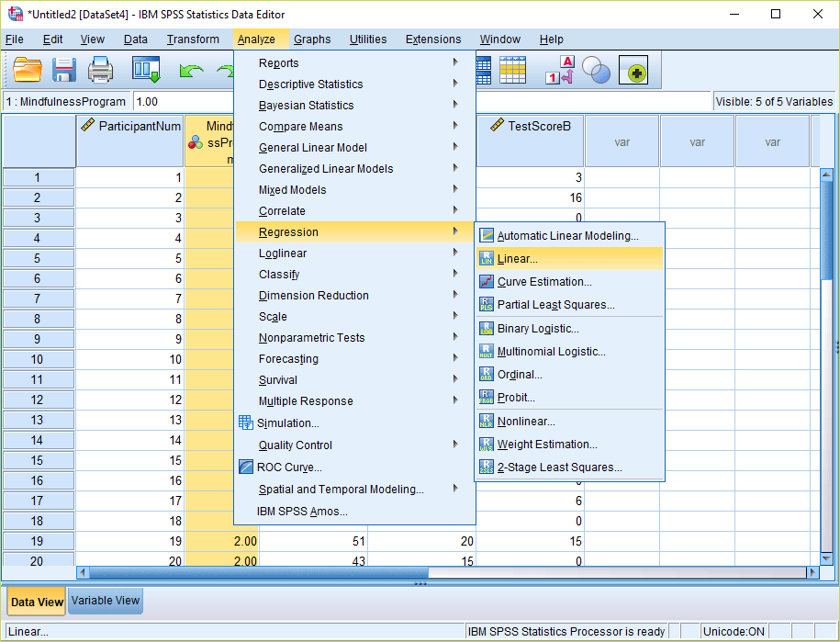Viewport: 840px width, 642px height.
Task: Click the Open data document folder icon
Action: pos(28,71)
